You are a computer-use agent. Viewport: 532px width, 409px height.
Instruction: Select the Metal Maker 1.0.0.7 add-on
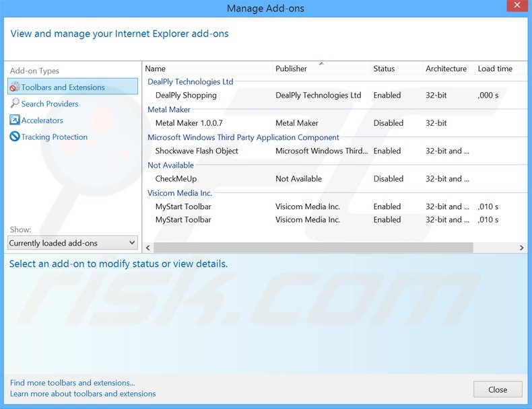click(x=189, y=123)
